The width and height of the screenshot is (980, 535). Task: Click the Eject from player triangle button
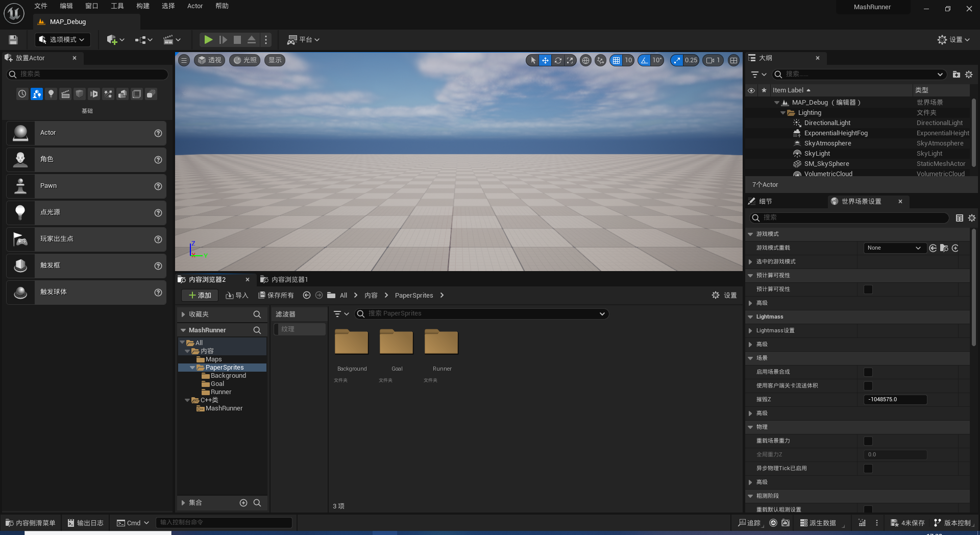tap(252, 40)
